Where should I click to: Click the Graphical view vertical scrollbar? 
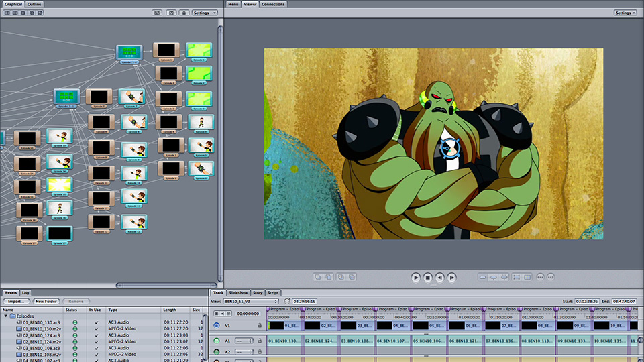tap(220, 154)
